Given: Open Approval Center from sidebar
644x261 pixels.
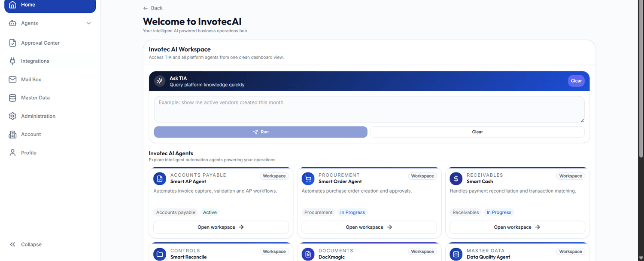Looking at the screenshot, I should pos(50,43).
